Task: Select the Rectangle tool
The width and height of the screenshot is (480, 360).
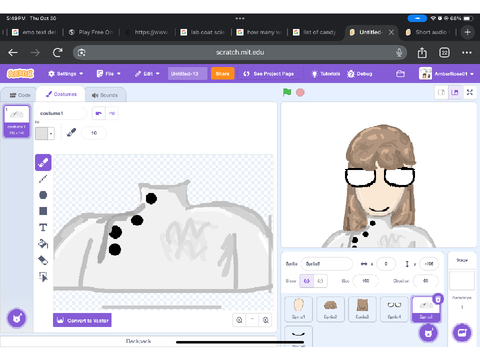Action: pos(43,211)
